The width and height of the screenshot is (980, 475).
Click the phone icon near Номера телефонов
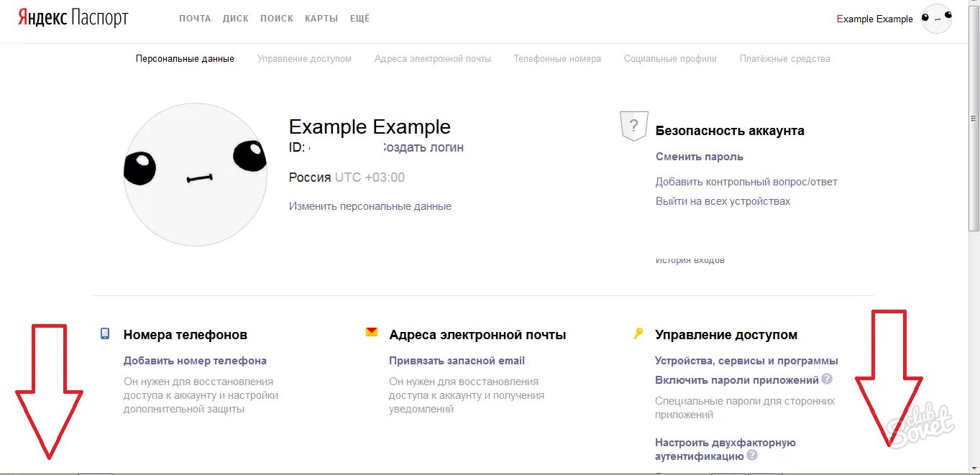coord(105,333)
